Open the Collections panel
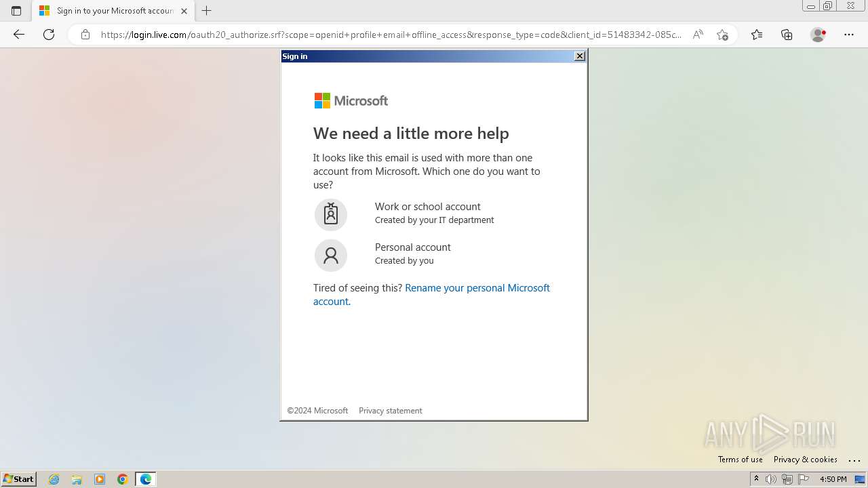Screen dimensions: 868x488 (787, 35)
